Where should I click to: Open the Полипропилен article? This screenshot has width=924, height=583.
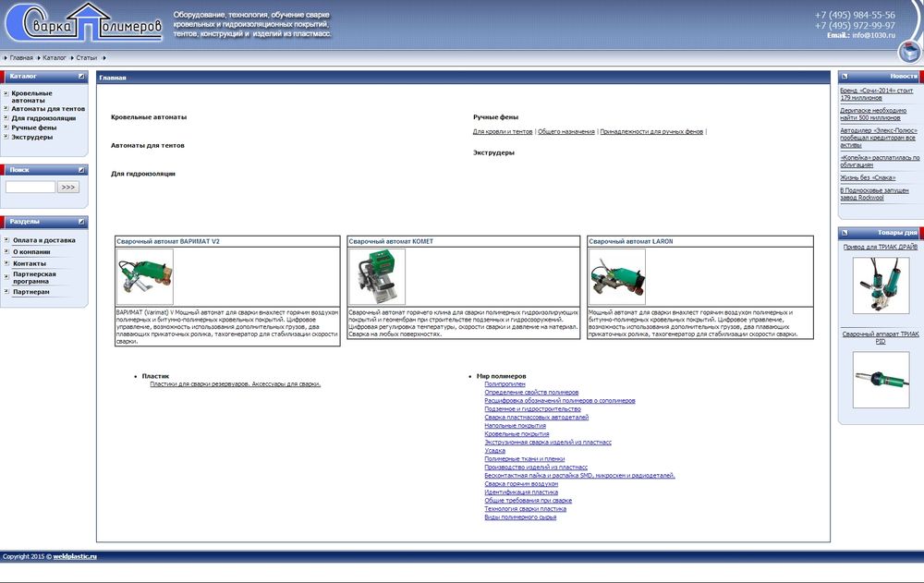pos(505,383)
